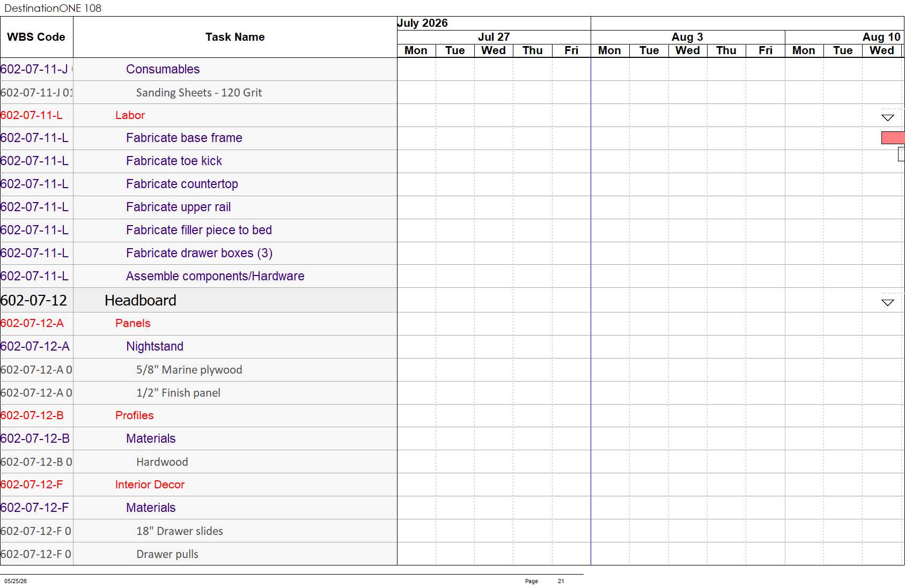Click the red 602-07-11-L WBS code
905x588 pixels.
tap(32, 115)
